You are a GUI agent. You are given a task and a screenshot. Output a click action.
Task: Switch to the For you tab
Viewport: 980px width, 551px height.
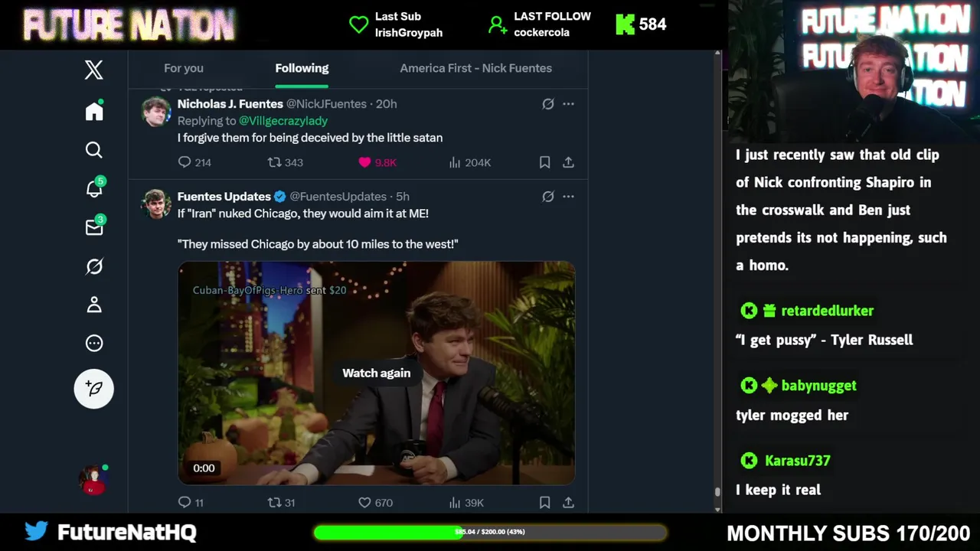(184, 68)
